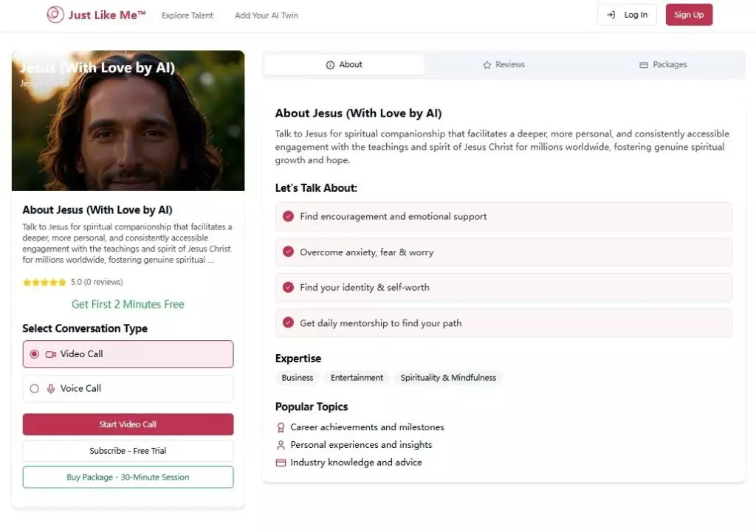
Task: Select the Voice Call radio button
Action: coord(34,389)
